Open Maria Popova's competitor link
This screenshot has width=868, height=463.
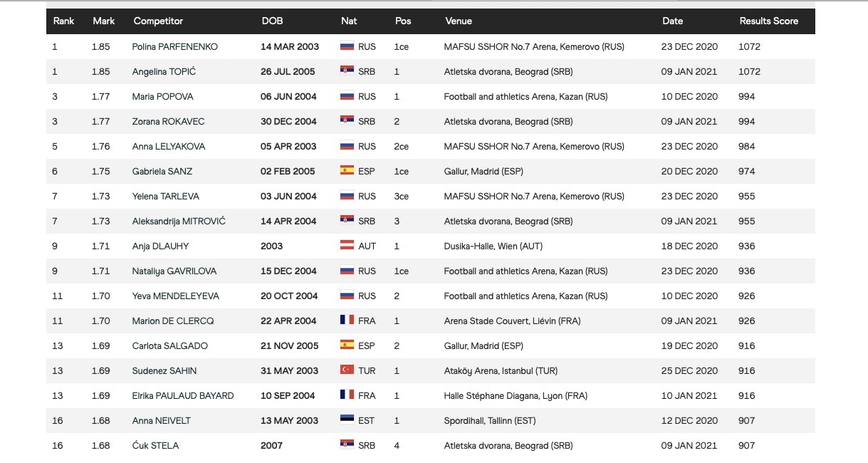tap(162, 96)
